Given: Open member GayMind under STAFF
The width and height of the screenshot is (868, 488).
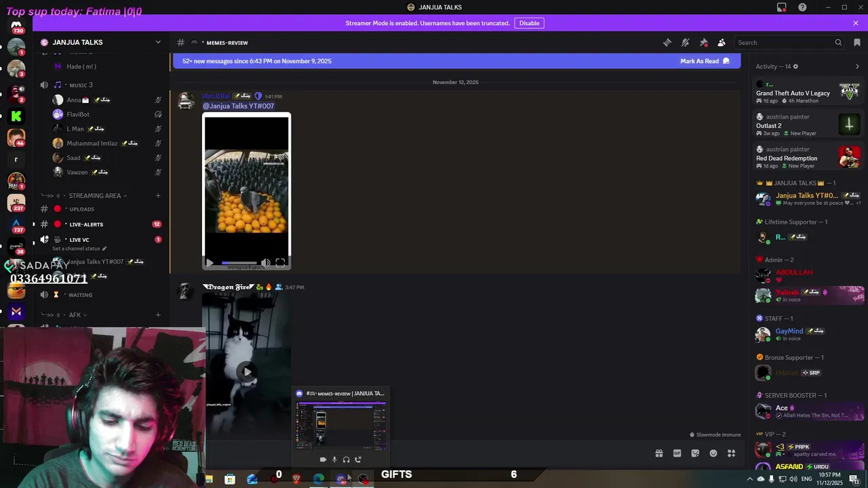Looking at the screenshot, I should pyautogui.click(x=808, y=334).
